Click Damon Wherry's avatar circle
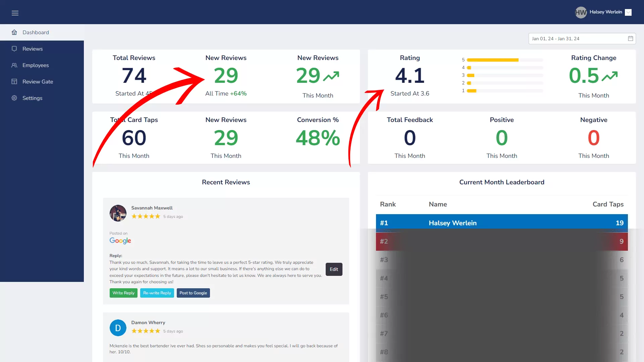The width and height of the screenshot is (644, 362). [118, 328]
